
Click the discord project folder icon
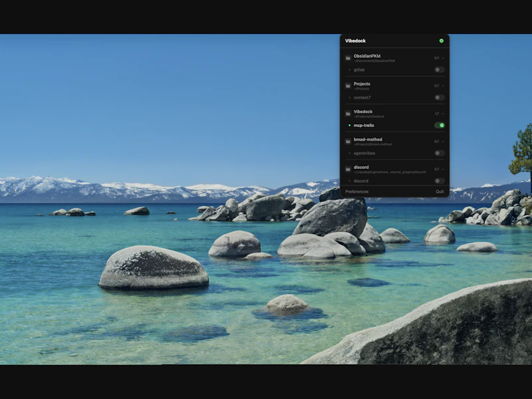(x=348, y=170)
